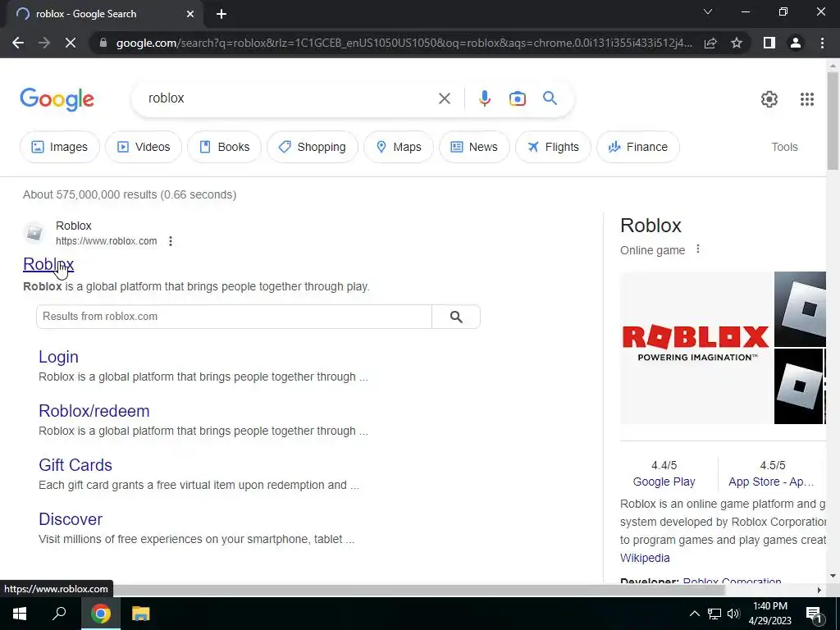Open a new tab with the plus button
840x630 pixels.
point(221,14)
